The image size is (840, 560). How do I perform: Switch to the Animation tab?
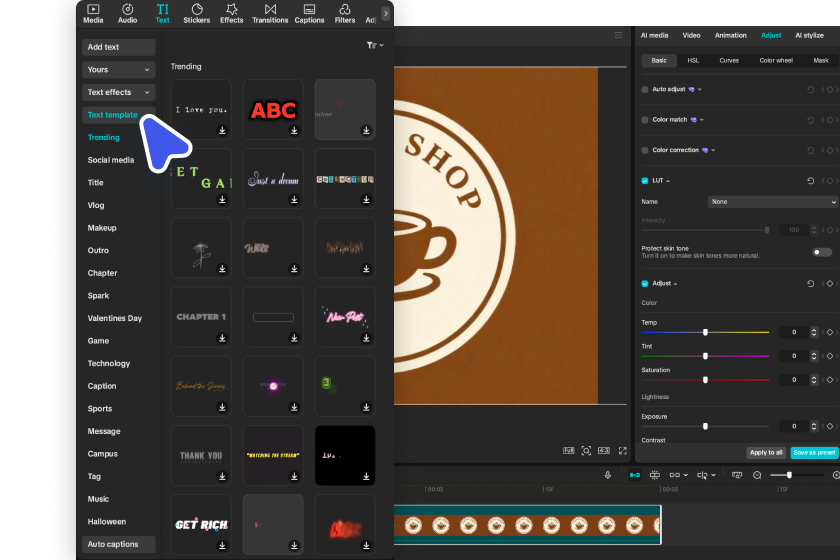click(x=730, y=35)
